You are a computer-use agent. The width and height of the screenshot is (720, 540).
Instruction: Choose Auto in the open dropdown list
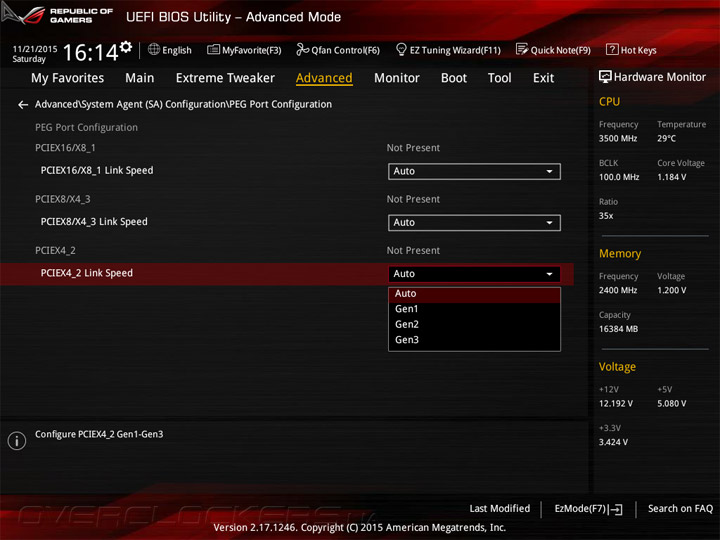(x=474, y=294)
